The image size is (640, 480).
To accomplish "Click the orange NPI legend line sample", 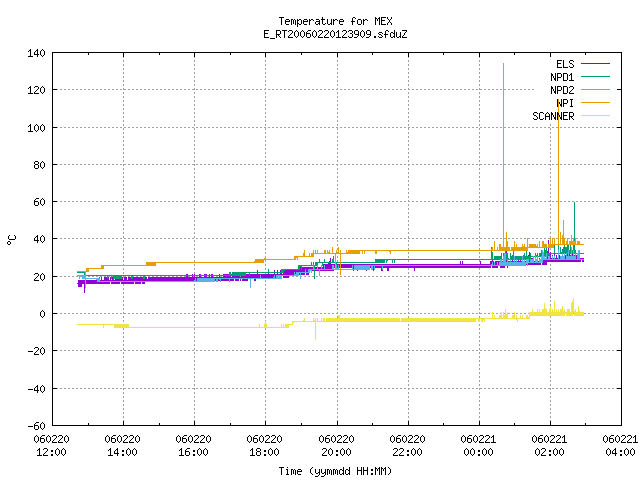I will point(595,102).
